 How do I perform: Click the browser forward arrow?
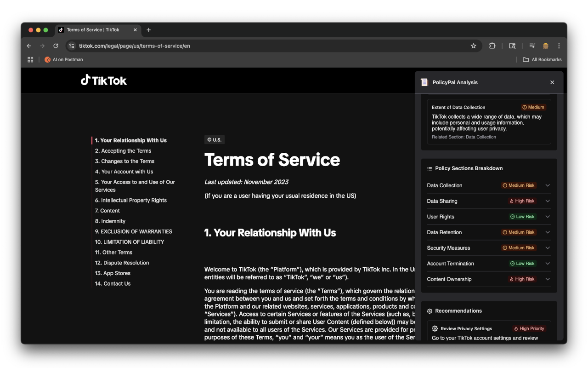coord(42,46)
